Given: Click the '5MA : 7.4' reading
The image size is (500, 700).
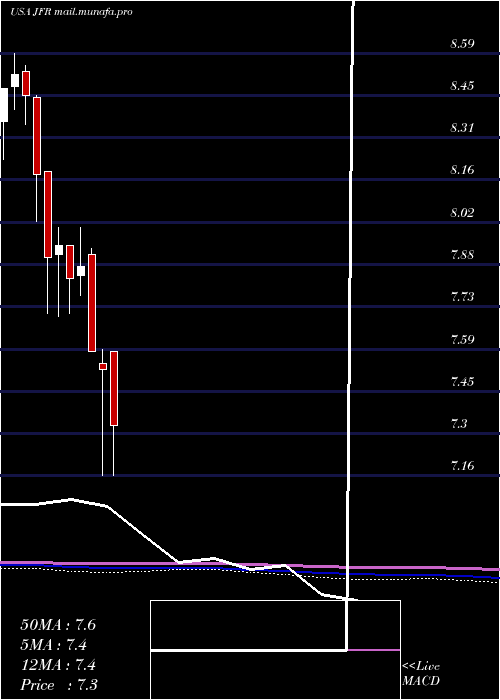Looking at the screenshot, I should pos(54,645).
